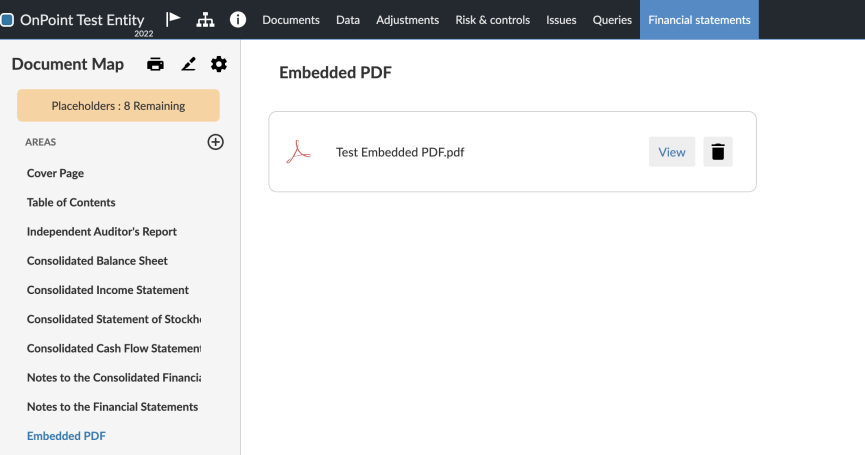This screenshot has width=865, height=455.
Task: Open the Risk & controls tab
Action: (492, 20)
